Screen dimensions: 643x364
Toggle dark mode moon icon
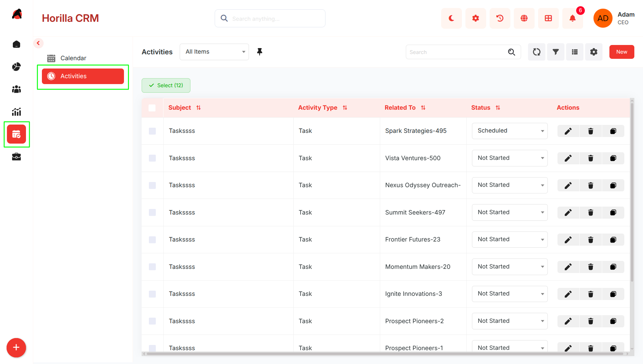(451, 18)
